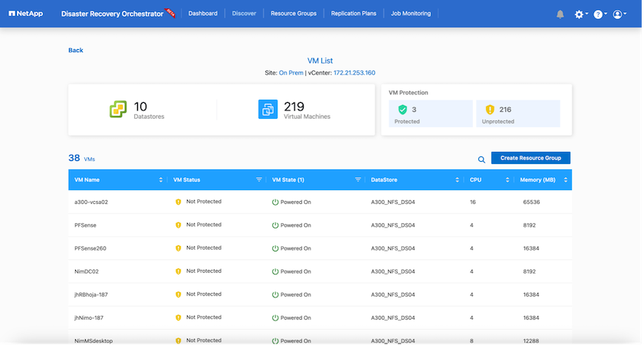The height and width of the screenshot is (345, 644).
Task: Click the blue Virtual Machines icon
Action: point(268,110)
